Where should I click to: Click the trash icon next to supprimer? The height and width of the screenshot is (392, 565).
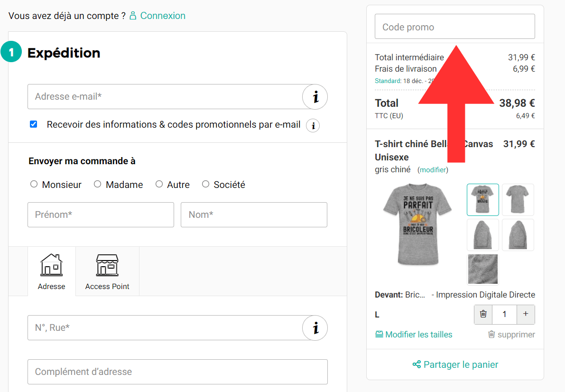491,334
